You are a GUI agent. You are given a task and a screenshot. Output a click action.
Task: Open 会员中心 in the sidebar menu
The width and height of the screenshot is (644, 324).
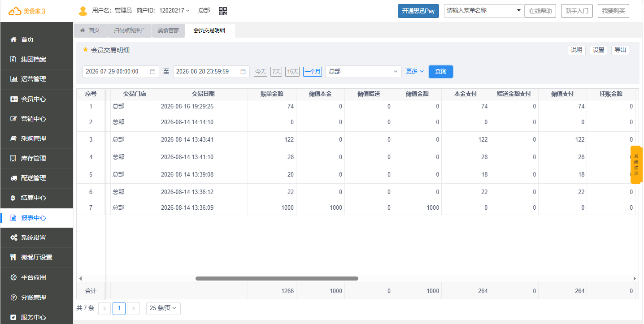37,99
